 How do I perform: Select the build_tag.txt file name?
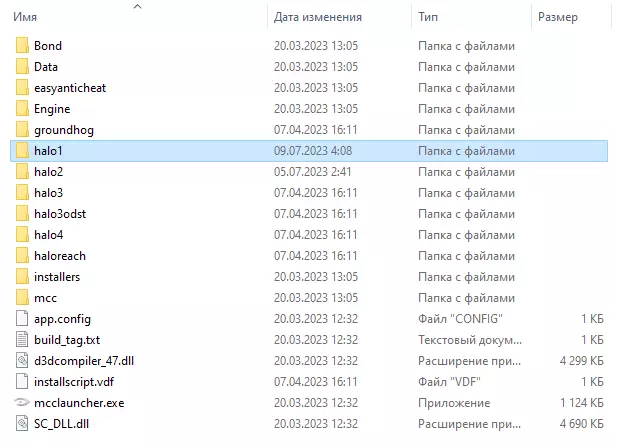click(x=67, y=340)
